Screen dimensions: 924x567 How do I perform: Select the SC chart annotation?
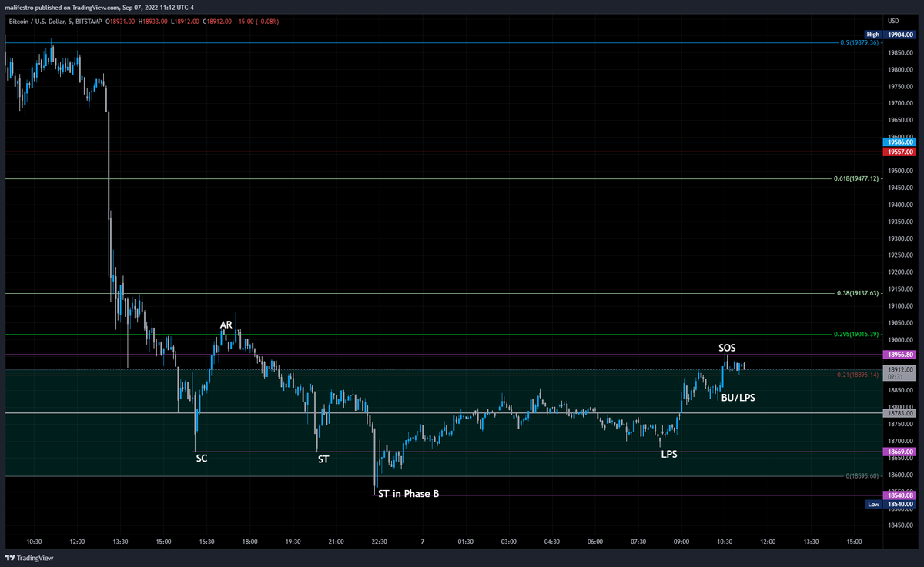(202, 459)
